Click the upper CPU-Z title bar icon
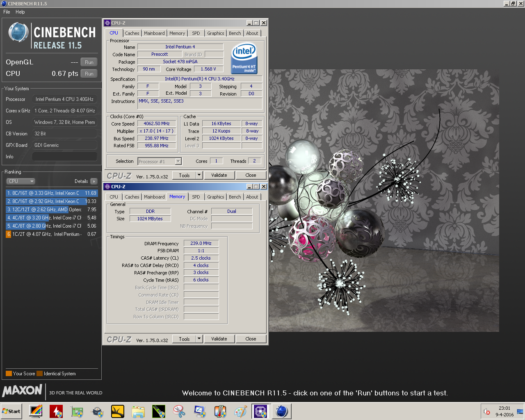This screenshot has height=420, width=525. [107, 23]
